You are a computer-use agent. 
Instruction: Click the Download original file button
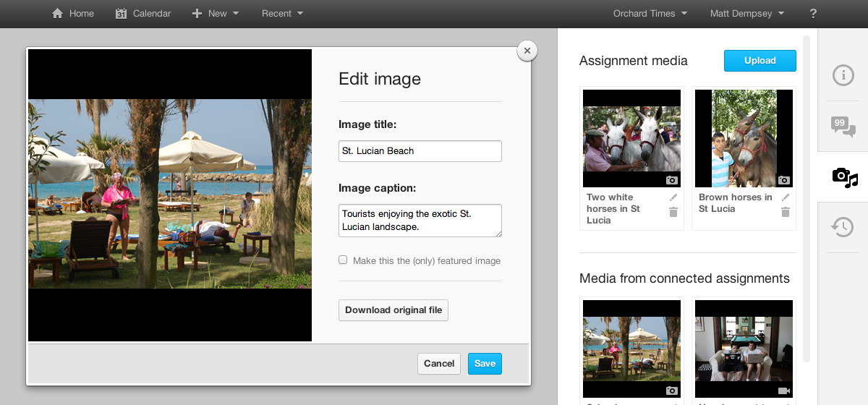coord(393,310)
